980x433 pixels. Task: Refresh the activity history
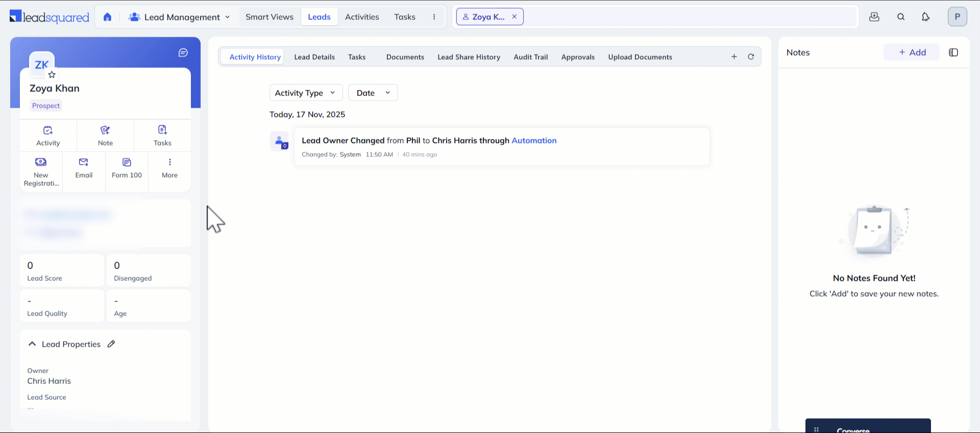point(751,57)
